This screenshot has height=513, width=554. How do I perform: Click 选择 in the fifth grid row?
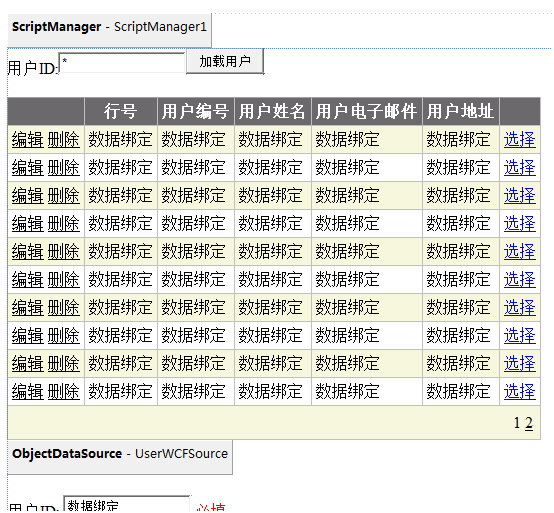pyautogui.click(x=519, y=252)
